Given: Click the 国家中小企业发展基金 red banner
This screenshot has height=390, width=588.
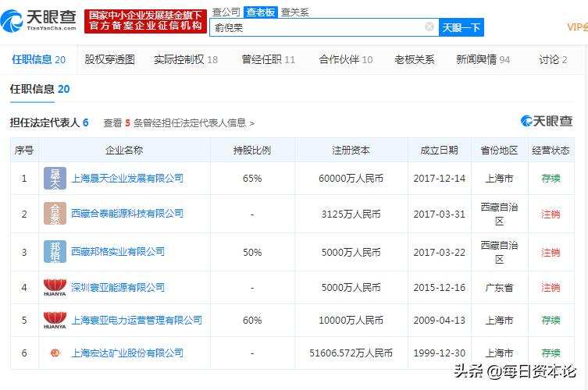Looking at the screenshot, I should (x=145, y=21).
